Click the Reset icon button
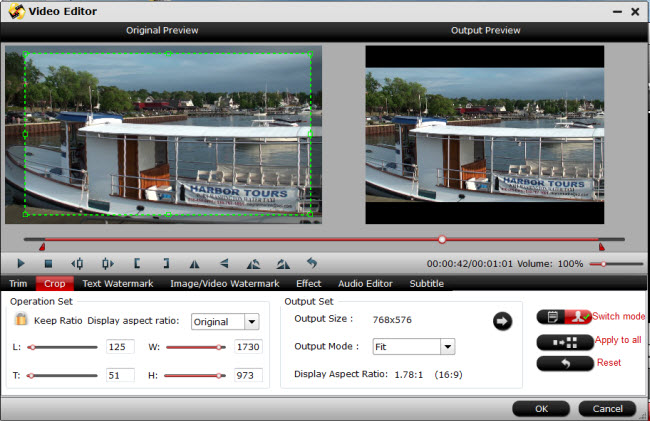 coord(565,363)
